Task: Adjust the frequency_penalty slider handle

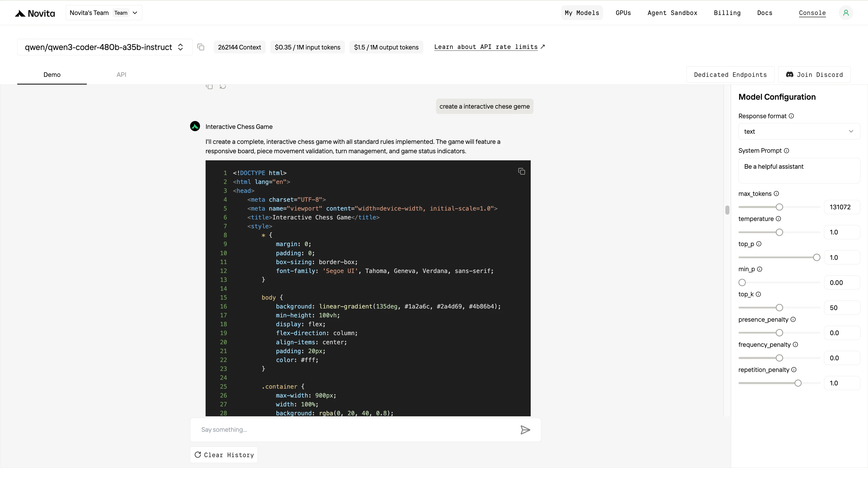Action: pos(779,358)
